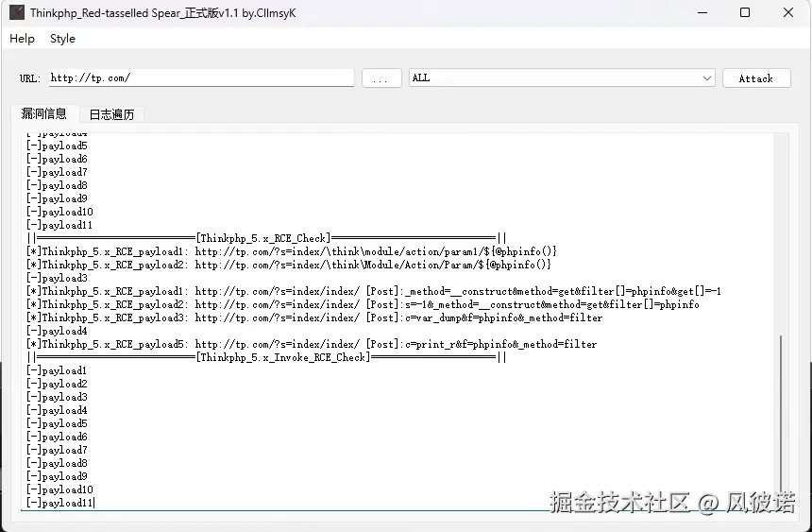Click the URL: label
This screenshot has width=812, height=532.
click(30, 78)
